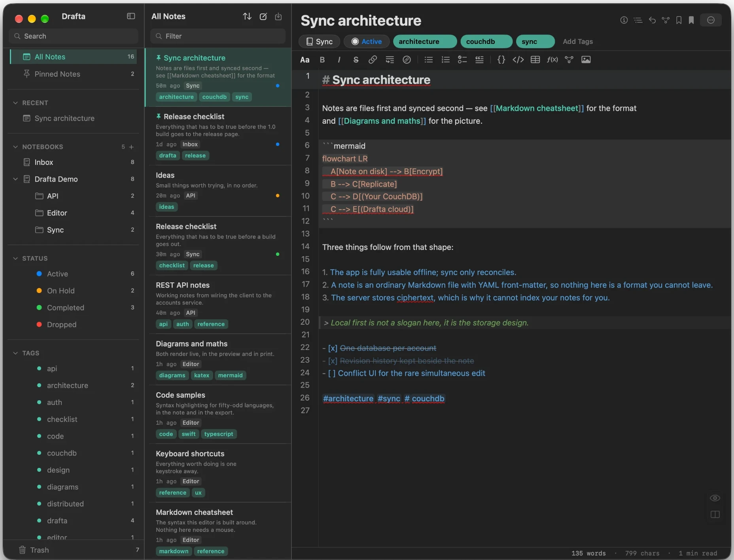The width and height of the screenshot is (734, 560).
Task: Open the note info icon
Action: (624, 20)
